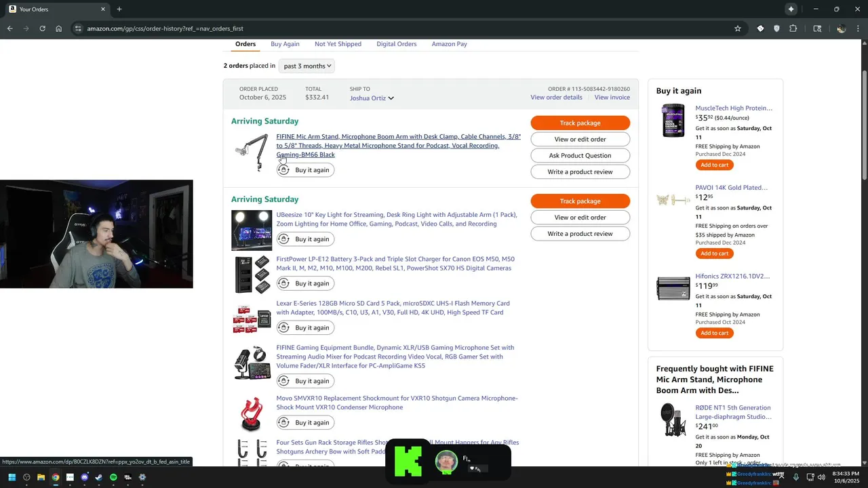Image resolution: width=868 pixels, height=488 pixels.
Task: Click the microphone icon in system tray
Action: coord(796,477)
